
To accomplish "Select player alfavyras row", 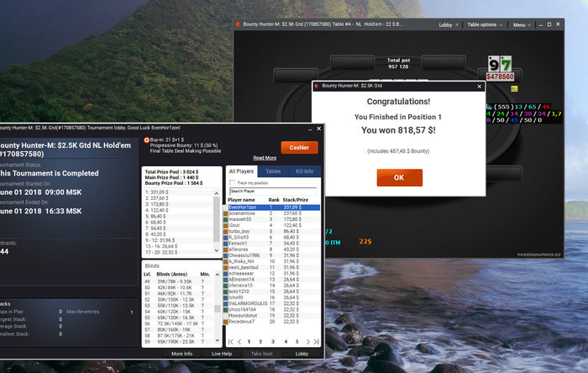I will (272, 250).
